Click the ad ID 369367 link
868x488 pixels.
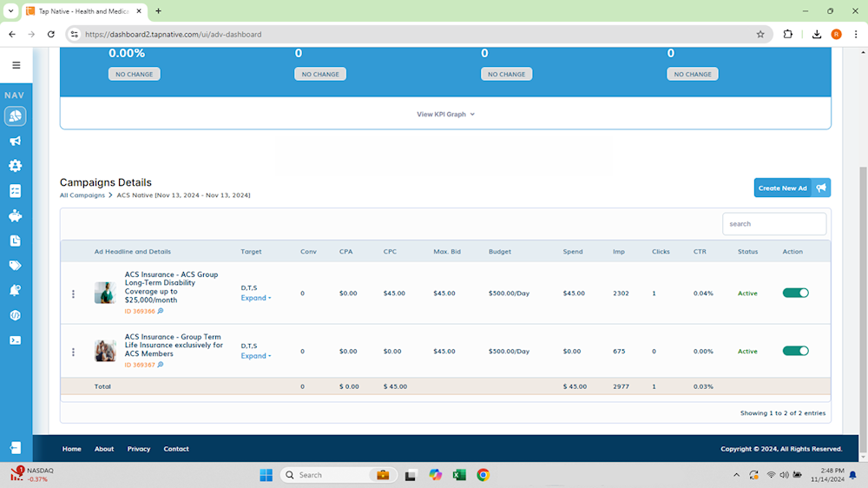tap(140, 365)
